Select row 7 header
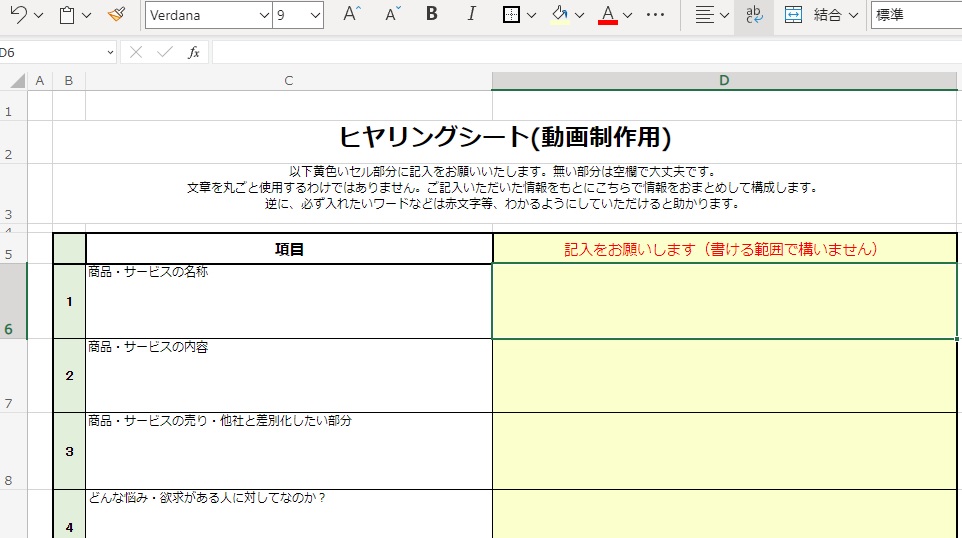The height and width of the screenshot is (538, 962). tap(13, 375)
